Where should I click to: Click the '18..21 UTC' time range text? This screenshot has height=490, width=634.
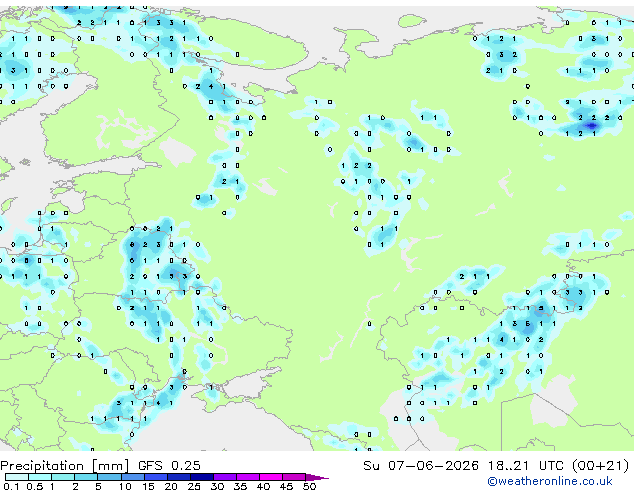(x=526, y=465)
